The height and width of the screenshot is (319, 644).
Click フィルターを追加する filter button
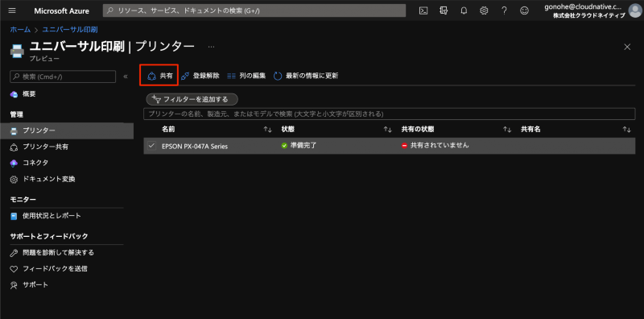tap(192, 99)
